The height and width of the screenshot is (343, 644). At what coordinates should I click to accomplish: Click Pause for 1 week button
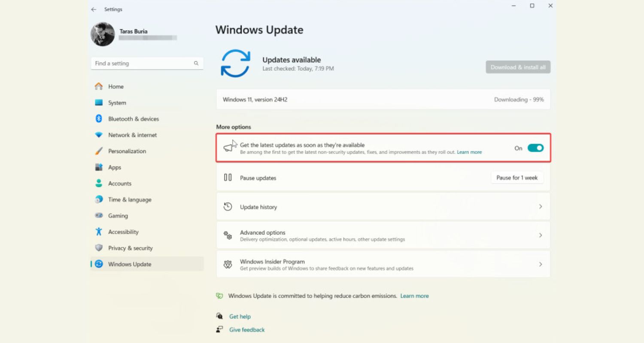click(x=517, y=178)
